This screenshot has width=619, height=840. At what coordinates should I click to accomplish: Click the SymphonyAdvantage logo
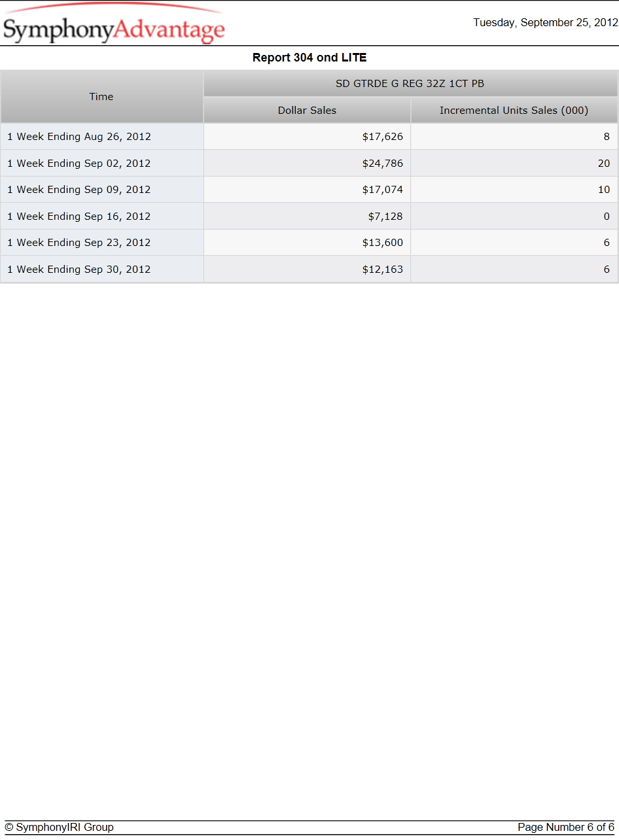pos(114,24)
